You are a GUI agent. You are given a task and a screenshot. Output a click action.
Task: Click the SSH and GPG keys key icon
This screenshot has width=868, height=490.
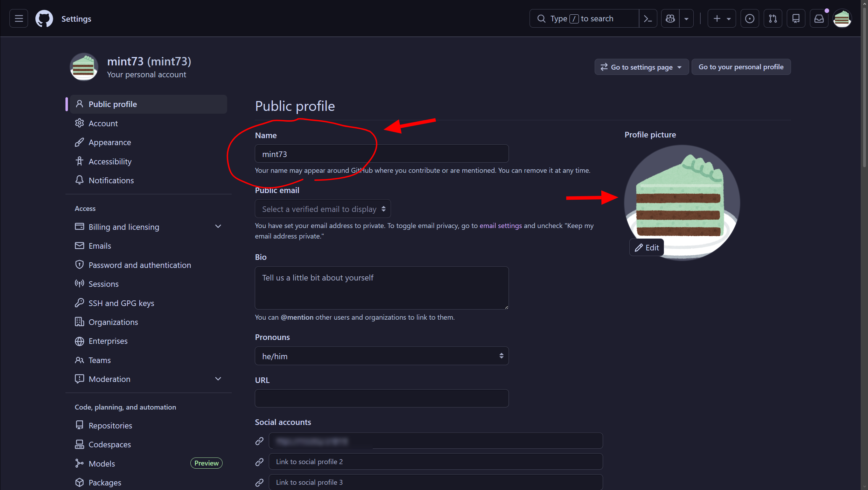coord(79,303)
